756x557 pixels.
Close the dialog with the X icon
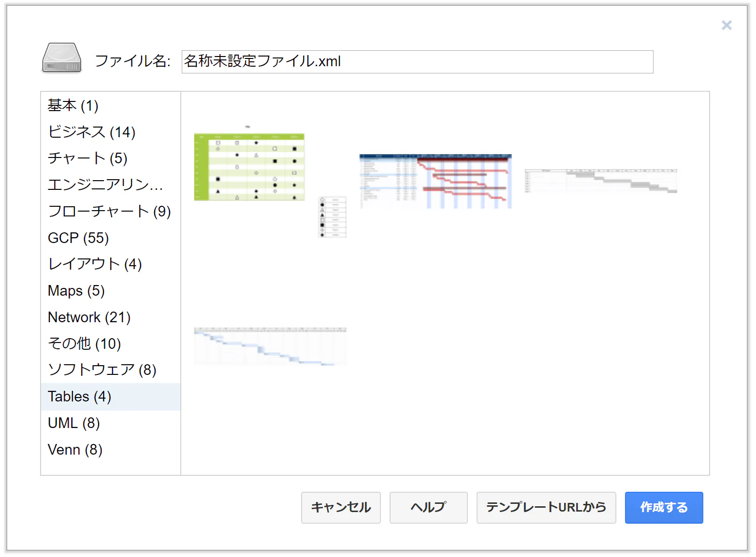click(727, 25)
